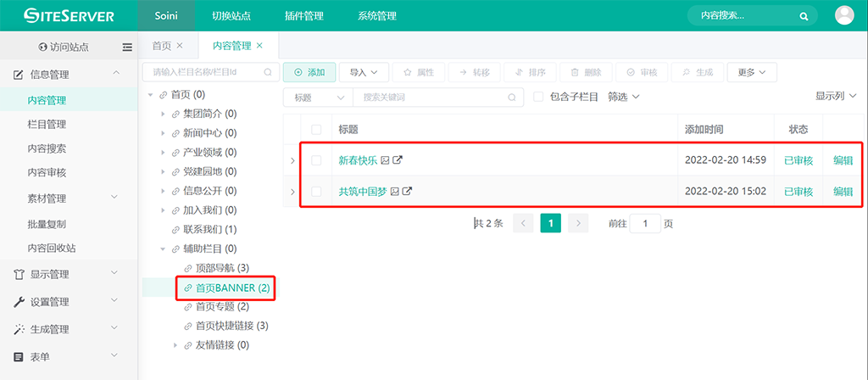This screenshot has height=380, width=868.
Task: Go to the next page arrow
Action: 578,223
